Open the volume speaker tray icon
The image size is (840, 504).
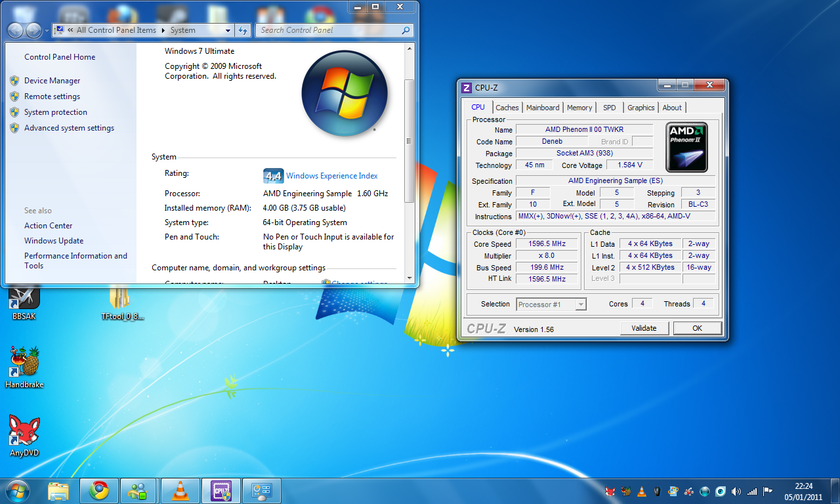pyautogui.click(x=736, y=491)
